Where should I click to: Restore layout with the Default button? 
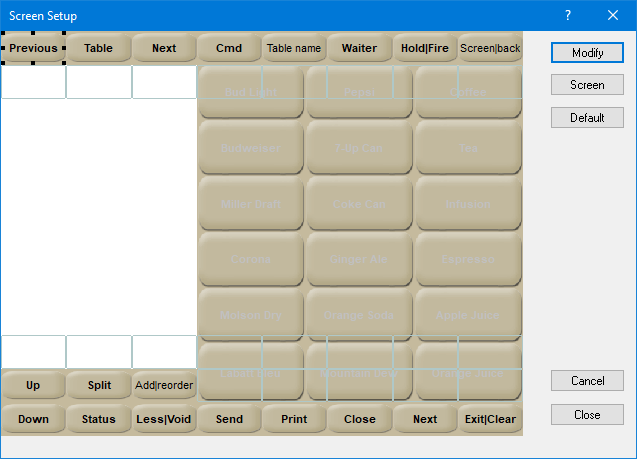click(587, 118)
